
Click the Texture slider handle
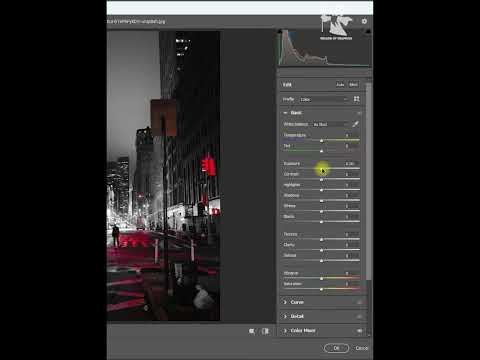click(x=322, y=240)
